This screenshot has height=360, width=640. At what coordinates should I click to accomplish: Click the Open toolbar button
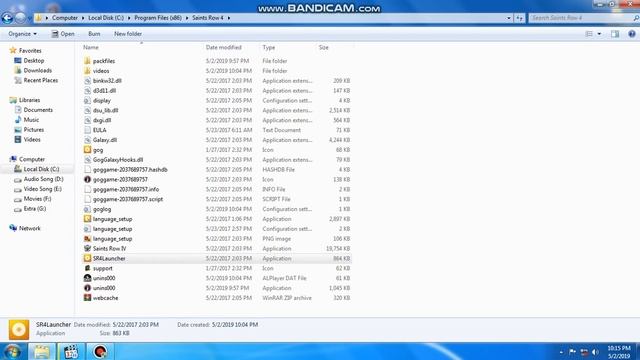tap(63, 34)
